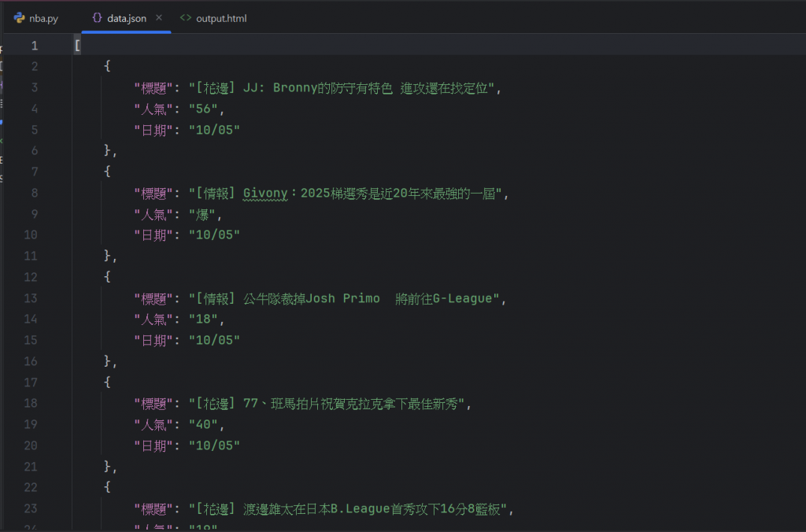Click the Python file icon on nba.py tab
Image resolution: width=806 pixels, height=532 pixels.
click(x=19, y=18)
